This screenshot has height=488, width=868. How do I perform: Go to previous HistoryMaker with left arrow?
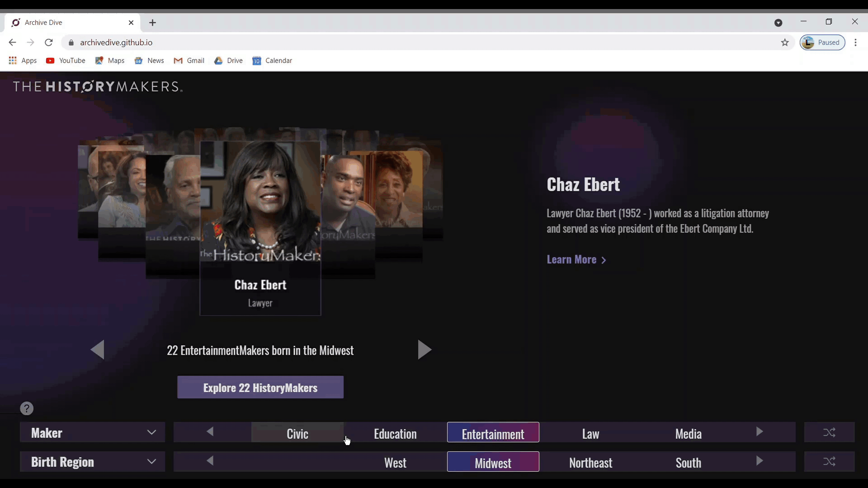98,350
